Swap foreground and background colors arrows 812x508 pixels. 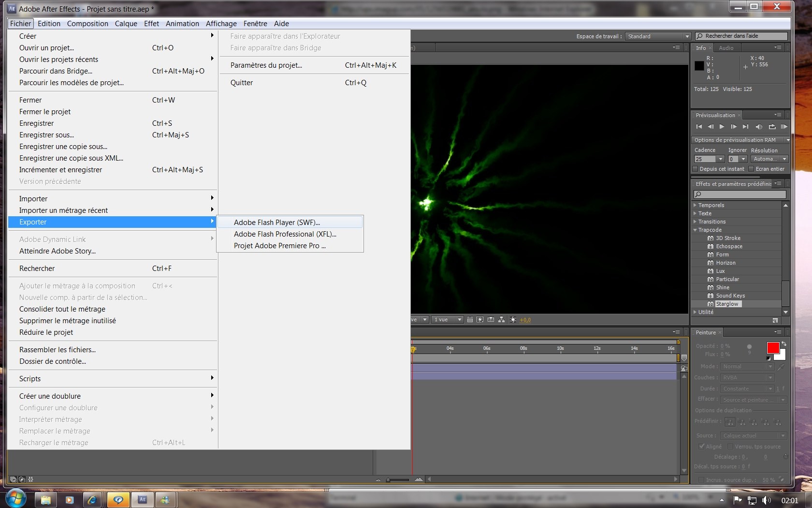pos(783,344)
